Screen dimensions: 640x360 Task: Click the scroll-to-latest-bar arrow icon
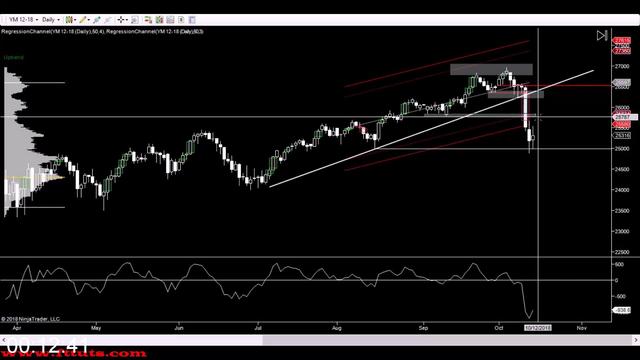tap(602, 36)
